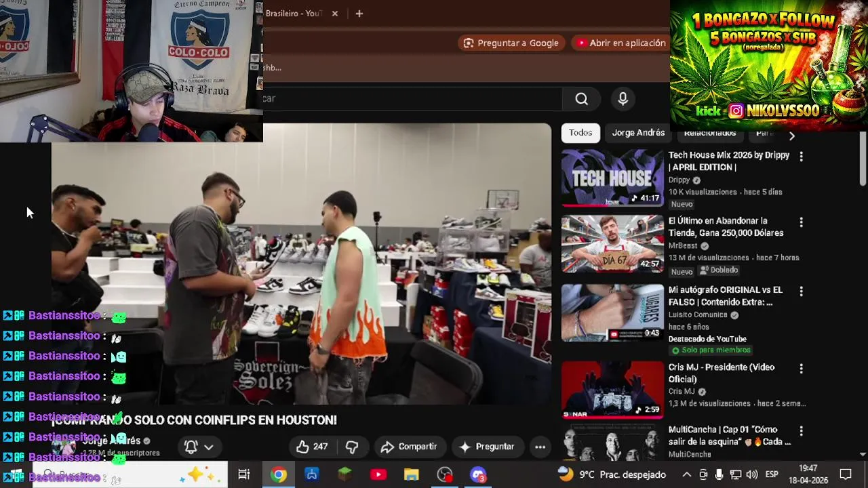Open Discord from the taskbar
The height and width of the screenshot is (488, 868).
tap(478, 474)
